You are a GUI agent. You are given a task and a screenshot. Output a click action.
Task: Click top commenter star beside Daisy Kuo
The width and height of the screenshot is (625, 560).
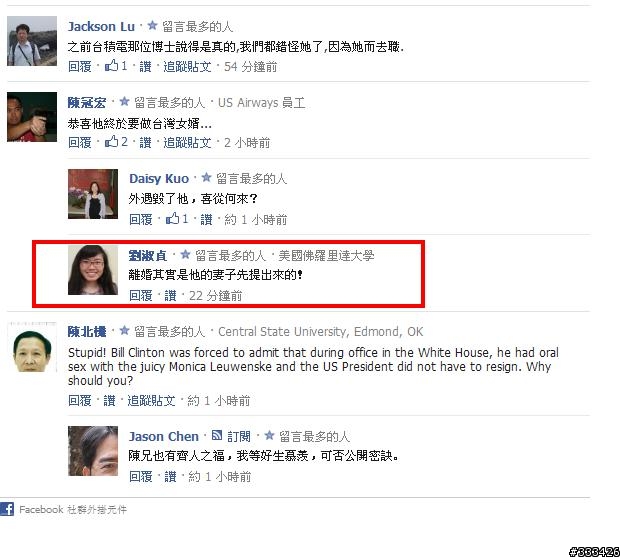pyautogui.click(x=206, y=178)
